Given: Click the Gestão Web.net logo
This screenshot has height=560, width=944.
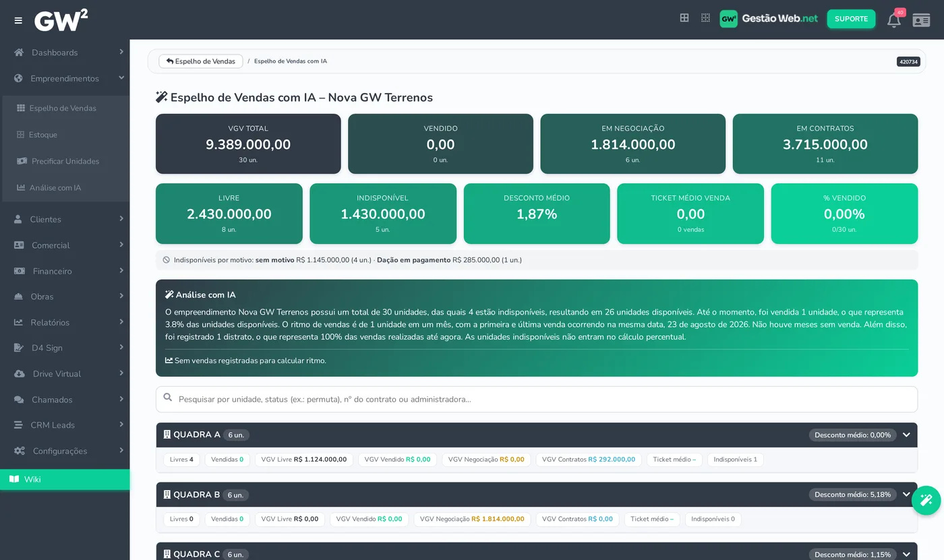Looking at the screenshot, I should click(769, 18).
